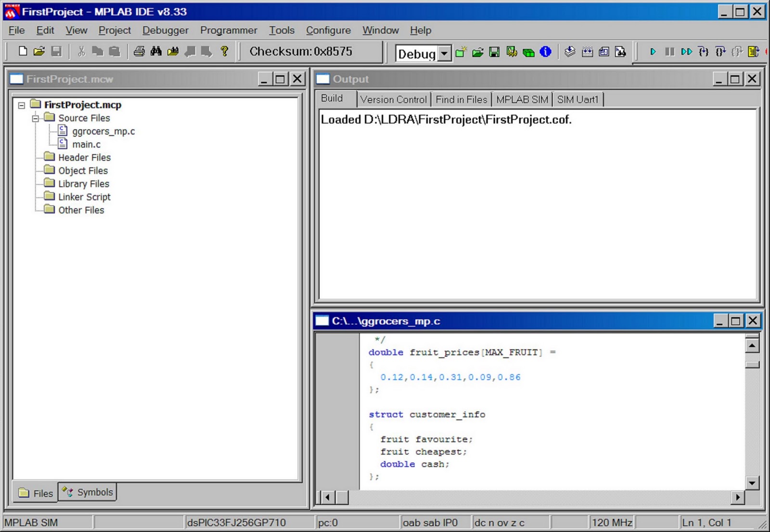This screenshot has height=532, width=770.
Task: Switch to the Symbols view
Action: coord(87,492)
